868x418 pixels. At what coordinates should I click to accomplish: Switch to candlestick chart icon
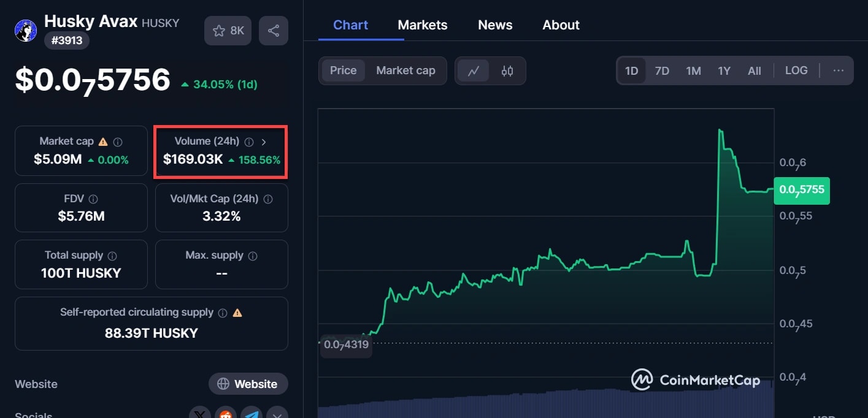coord(507,70)
